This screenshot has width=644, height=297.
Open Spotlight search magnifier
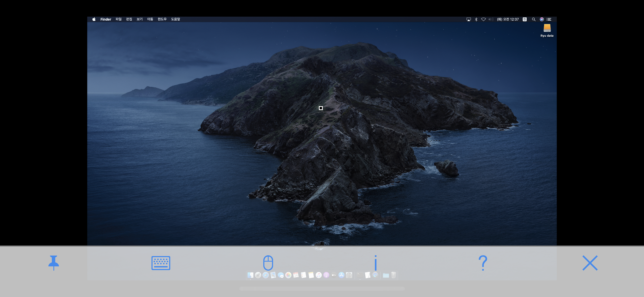[x=534, y=19]
